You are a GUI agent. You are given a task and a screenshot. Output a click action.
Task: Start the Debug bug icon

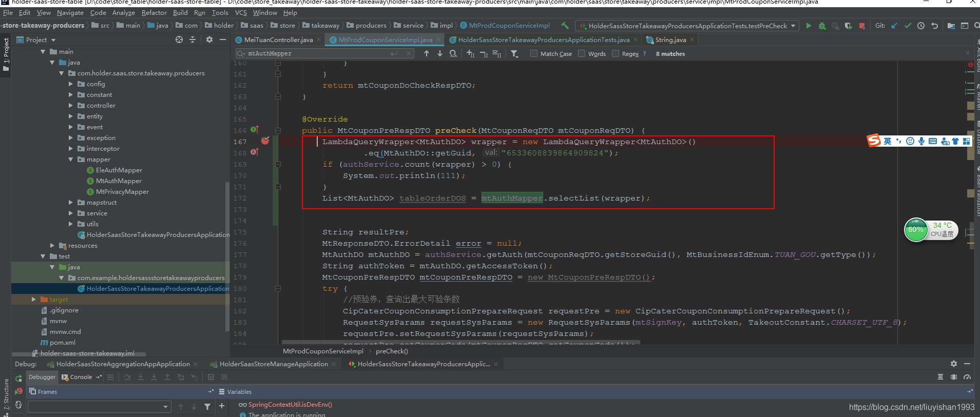[822, 26]
